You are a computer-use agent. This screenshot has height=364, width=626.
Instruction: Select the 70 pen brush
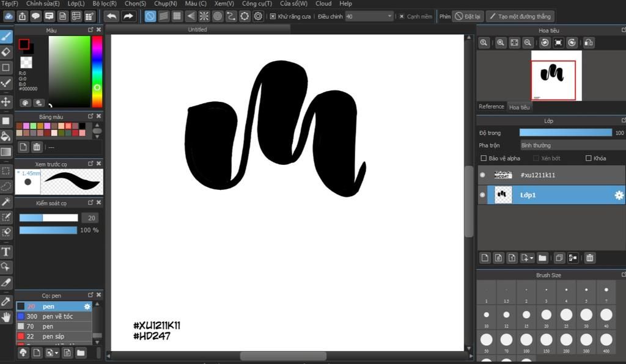[x=54, y=326]
